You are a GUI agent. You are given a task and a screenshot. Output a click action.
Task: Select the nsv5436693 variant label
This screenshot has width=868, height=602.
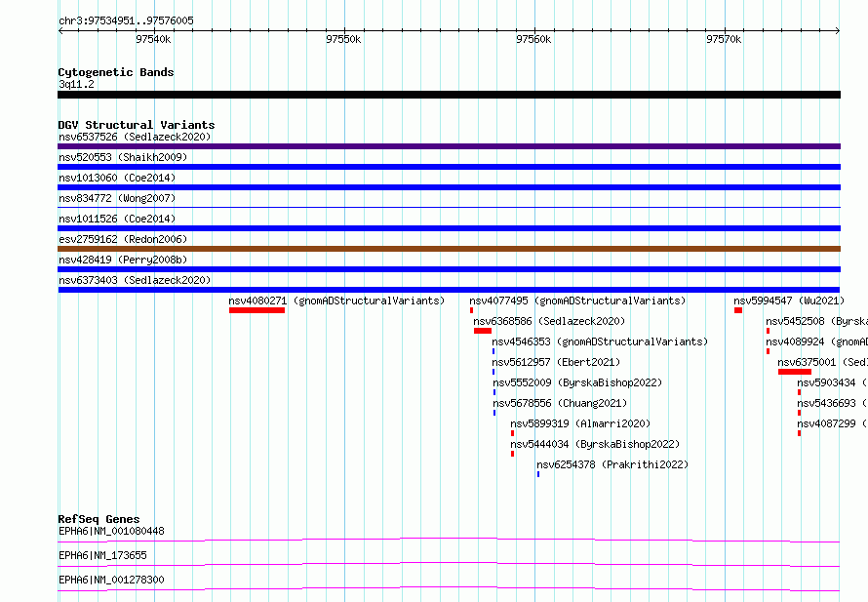[833, 403]
